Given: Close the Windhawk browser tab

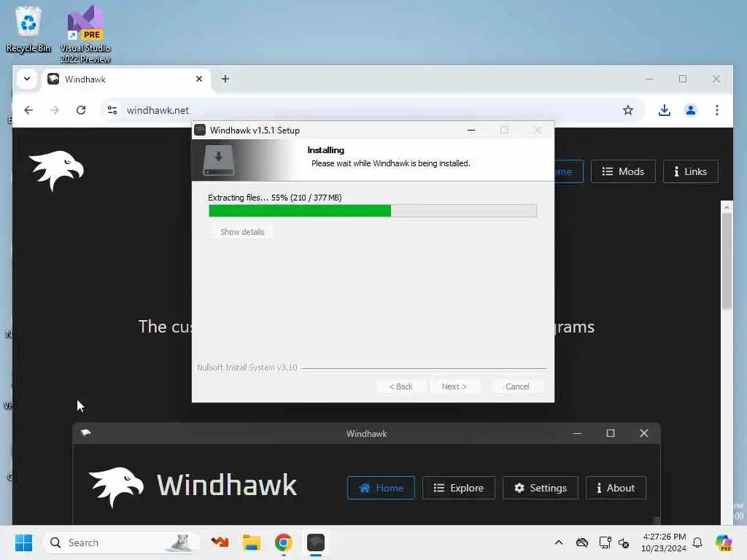Looking at the screenshot, I should tap(199, 79).
